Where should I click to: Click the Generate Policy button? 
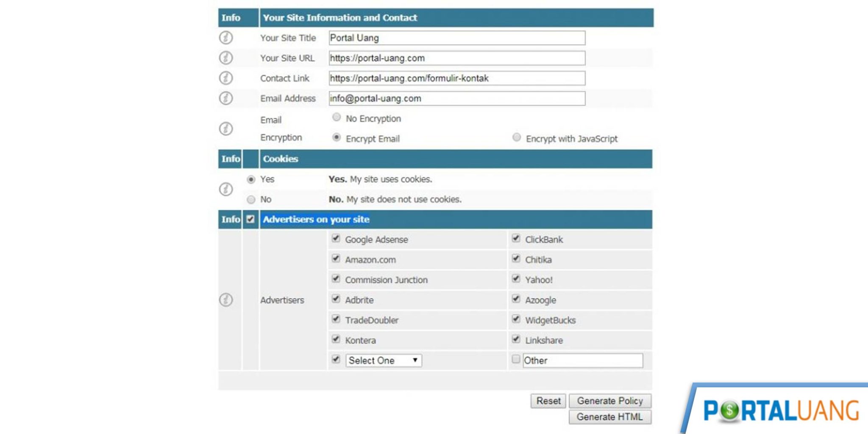(609, 401)
